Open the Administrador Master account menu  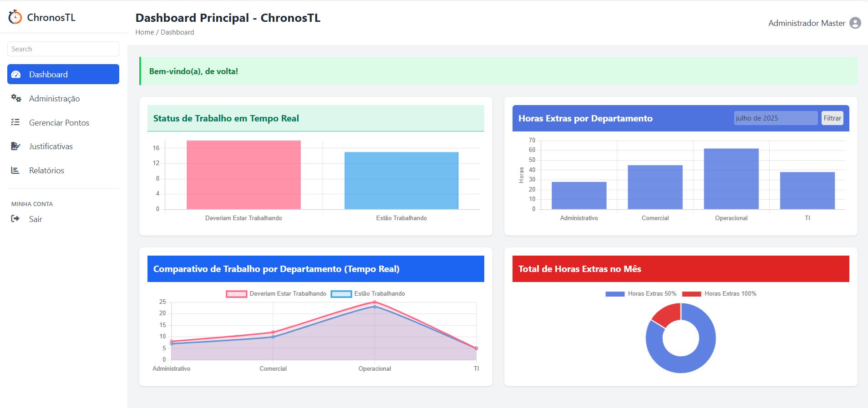click(807, 23)
